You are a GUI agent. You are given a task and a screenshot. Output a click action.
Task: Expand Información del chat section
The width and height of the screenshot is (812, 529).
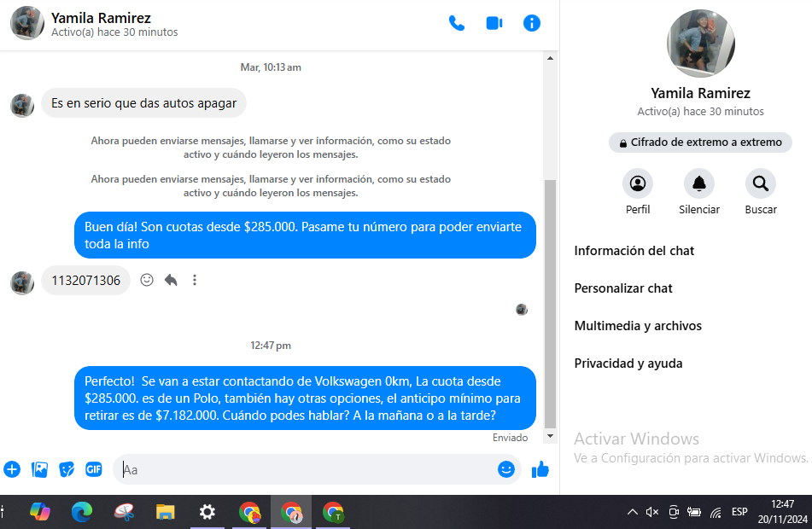tap(634, 251)
